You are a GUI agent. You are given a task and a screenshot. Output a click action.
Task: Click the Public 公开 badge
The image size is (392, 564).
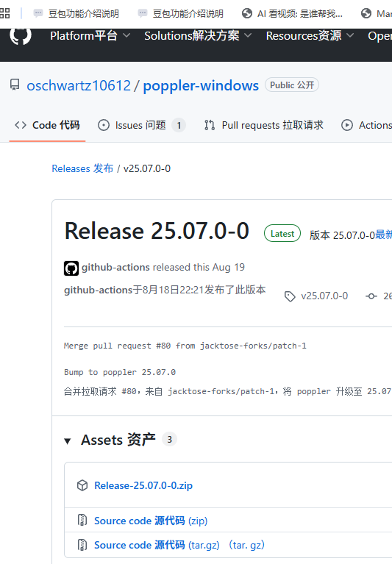[x=292, y=85]
